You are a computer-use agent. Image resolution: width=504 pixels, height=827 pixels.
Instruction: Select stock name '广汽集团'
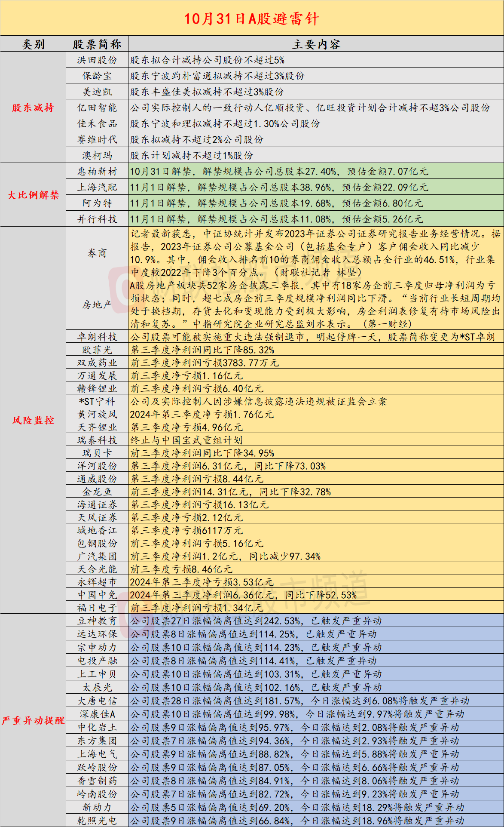point(97,556)
